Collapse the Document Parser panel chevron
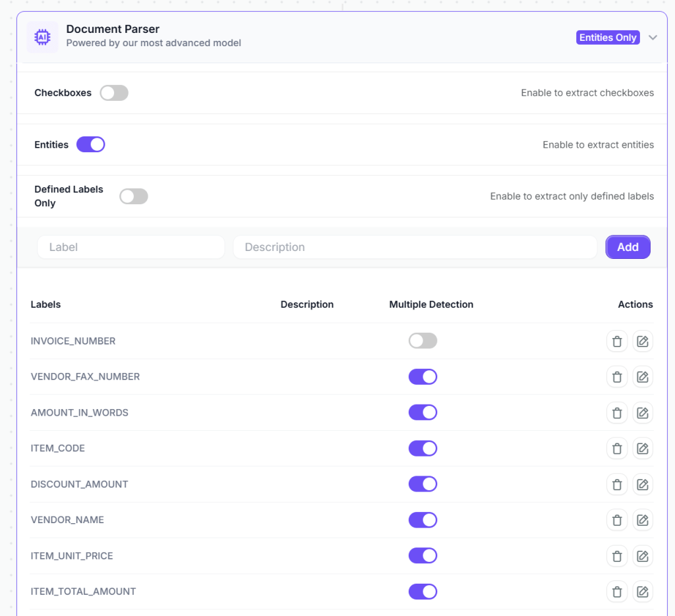Viewport: 675px width, 616px height. click(653, 38)
